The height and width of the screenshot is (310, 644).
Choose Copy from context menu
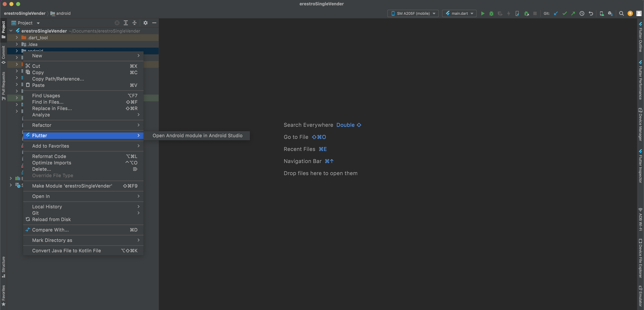tap(83, 72)
